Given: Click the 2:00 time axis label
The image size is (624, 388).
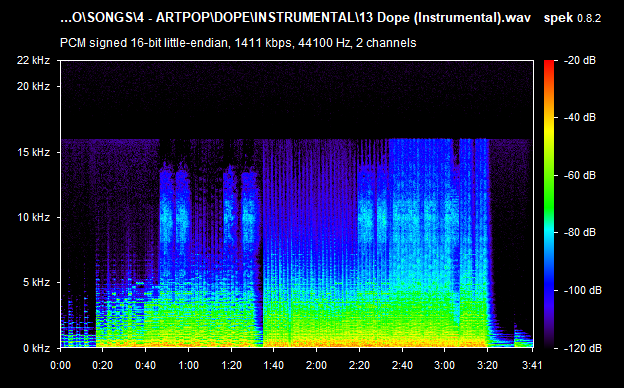Looking at the screenshot, I should [317, 365].
